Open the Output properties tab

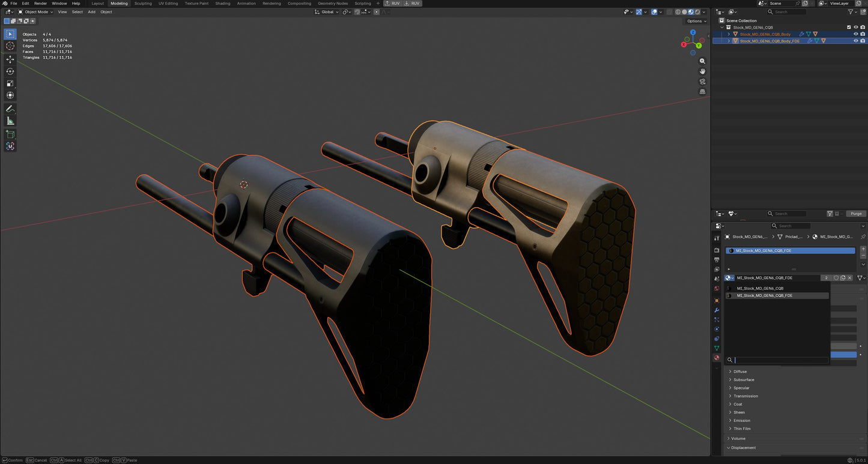tap(717, 259)
